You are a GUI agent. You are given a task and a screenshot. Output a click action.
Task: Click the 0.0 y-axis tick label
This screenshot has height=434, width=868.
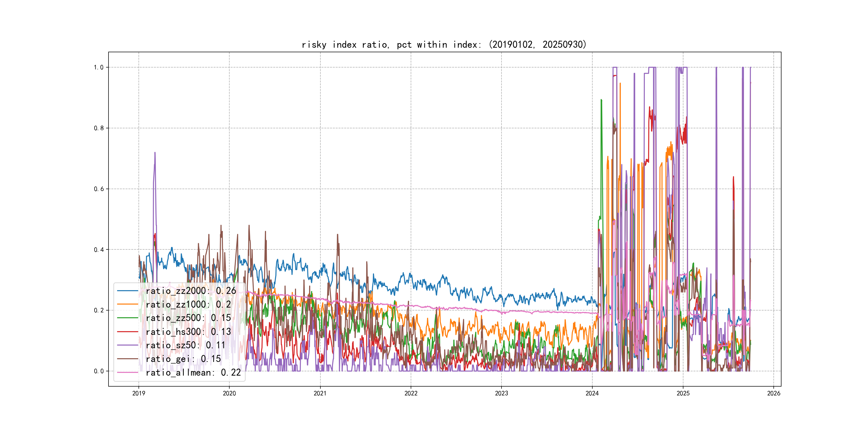[99, 371]
